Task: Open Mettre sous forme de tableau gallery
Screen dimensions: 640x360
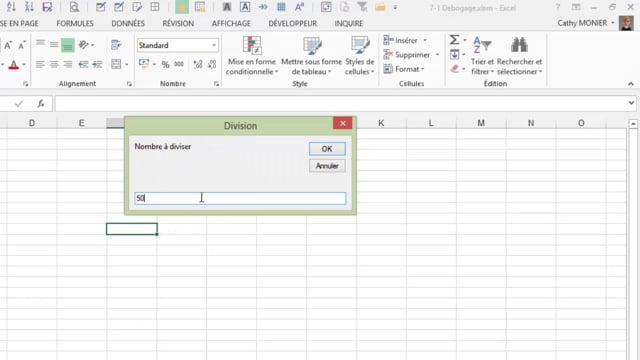Action: [311, 56]
